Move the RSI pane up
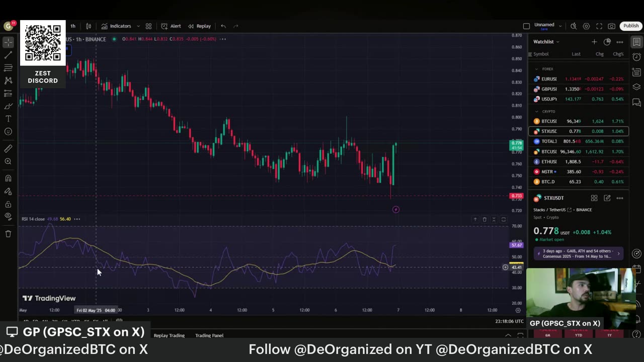The height and width of the screenshot is (362, 644). 475,219
